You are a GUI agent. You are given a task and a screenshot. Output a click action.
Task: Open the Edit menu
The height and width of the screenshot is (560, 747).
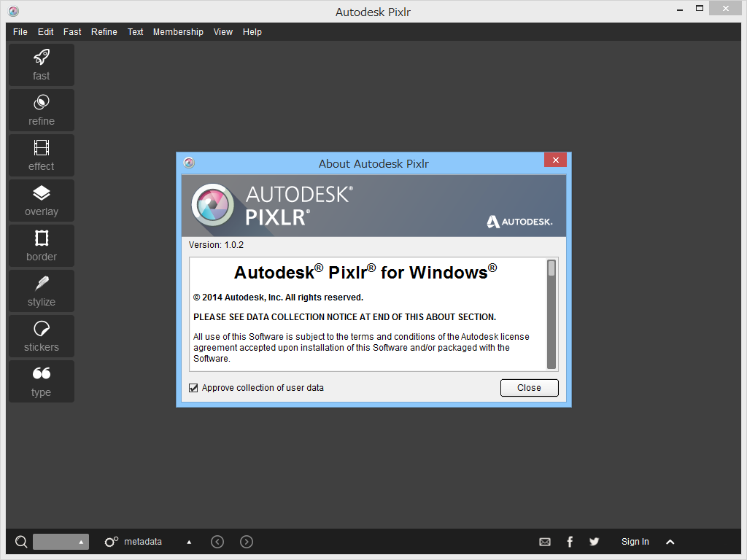46,32
